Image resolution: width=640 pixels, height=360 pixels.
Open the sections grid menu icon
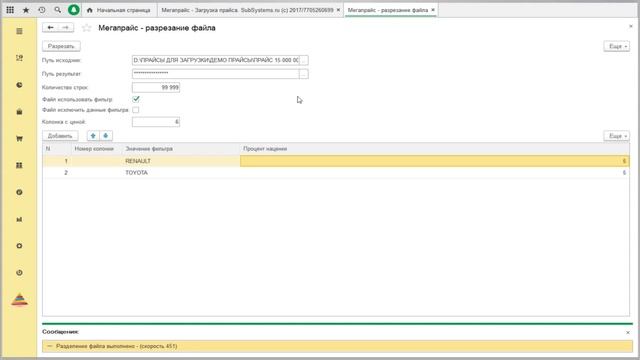pyautogui.click(x=10, y=10)
